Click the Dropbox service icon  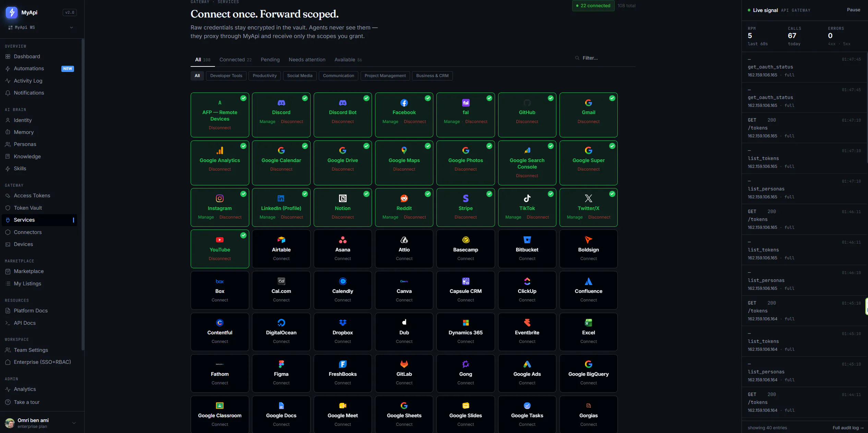coord(342,323)
